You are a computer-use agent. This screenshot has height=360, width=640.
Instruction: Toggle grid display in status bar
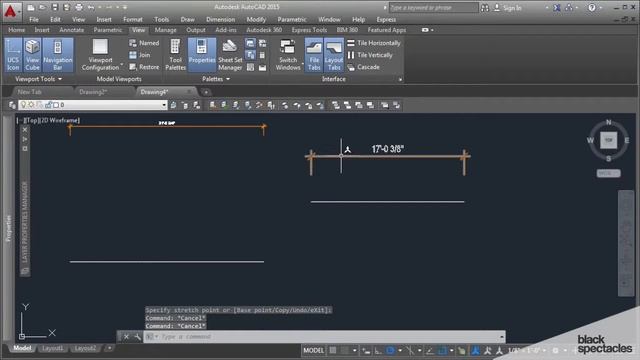pyautogui.click(x=333, y=350)
